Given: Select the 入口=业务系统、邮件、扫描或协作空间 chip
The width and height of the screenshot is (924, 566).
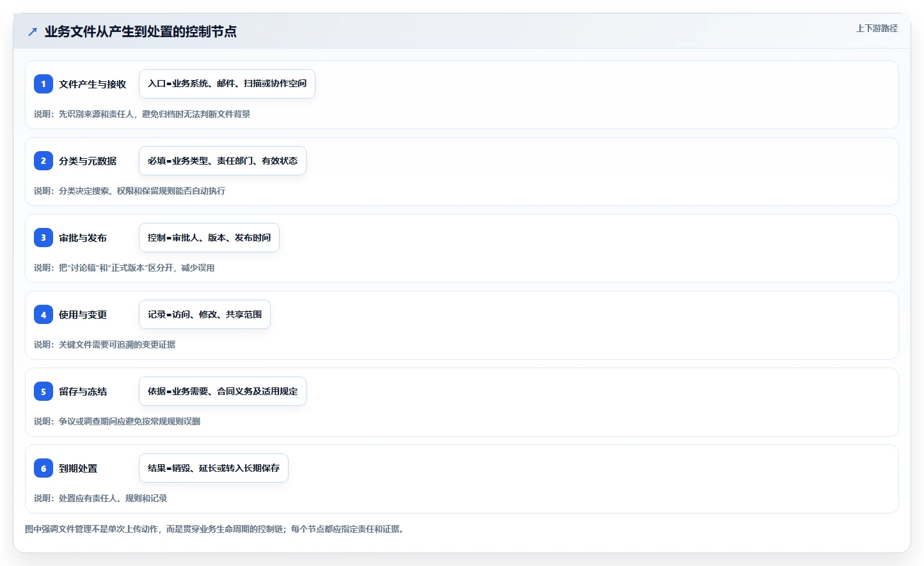Looking at the screenshot, I should point(227,84).
